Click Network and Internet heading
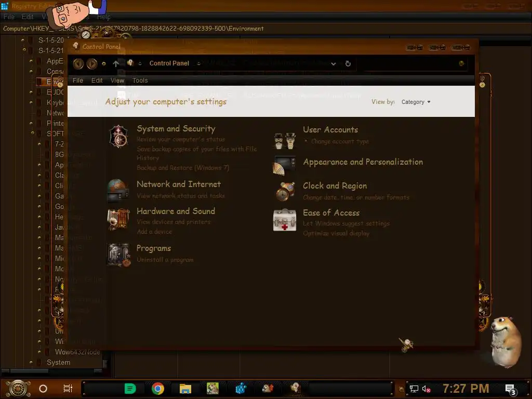Screen dimensions: 532x399 [179, 184]
